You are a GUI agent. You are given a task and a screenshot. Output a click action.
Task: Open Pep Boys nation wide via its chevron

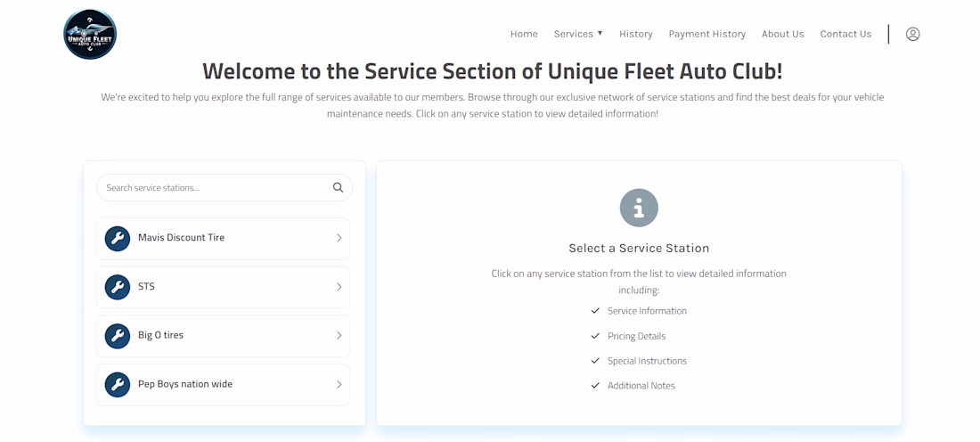click(x=339, y=384)
